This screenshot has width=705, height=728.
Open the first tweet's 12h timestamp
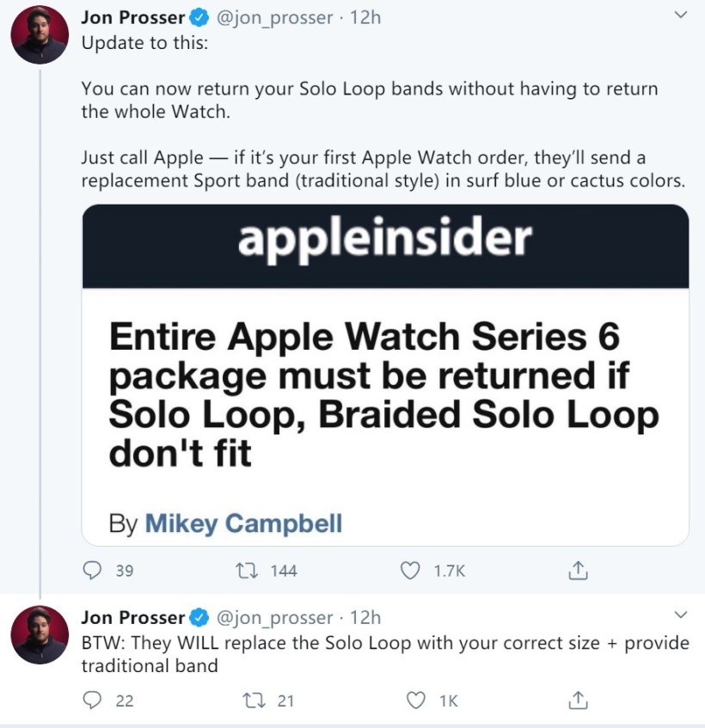pyautogui.click(x=365, y=17)
